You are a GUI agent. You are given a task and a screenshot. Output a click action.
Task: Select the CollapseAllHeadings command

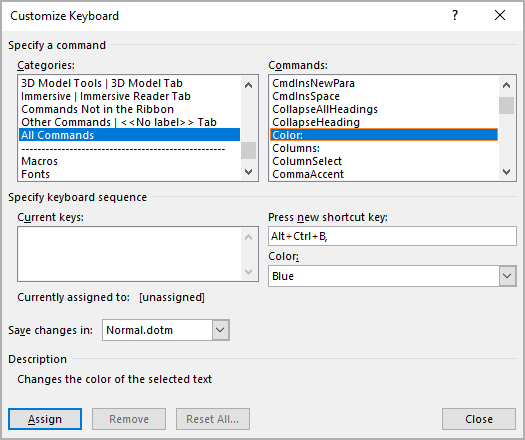click(384, 109)
